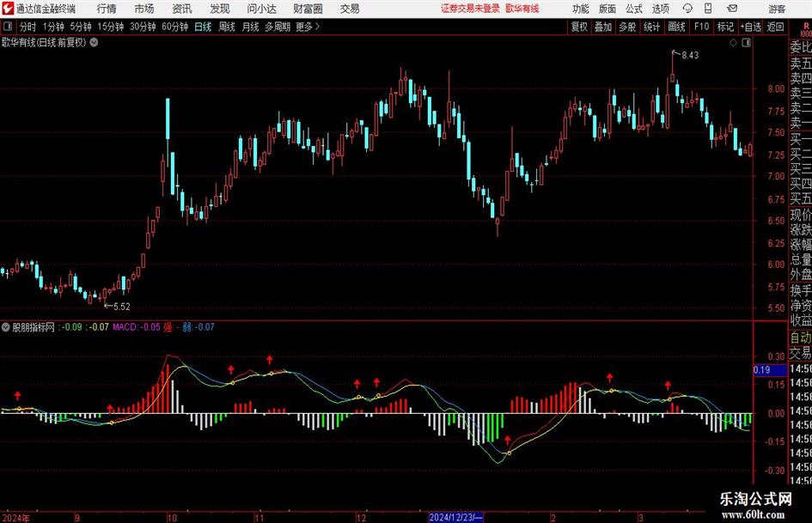Click the 通达信 app logo icon
The width and height of the screenshot is (812, 523).
(8, 9)
